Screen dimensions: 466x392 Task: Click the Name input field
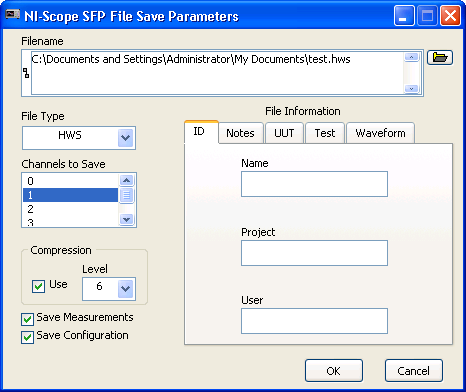(314, 184)
